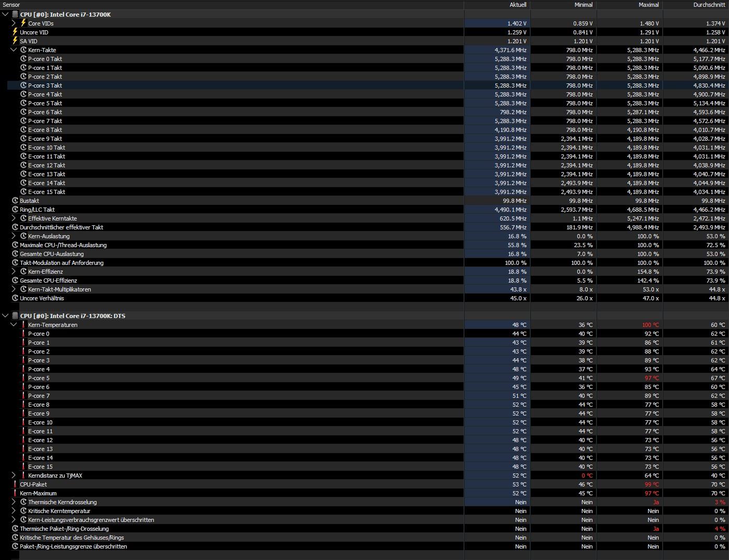Screen dimensions: 729x560
Task: Click the Minimal column header
Action: (564, 5)
